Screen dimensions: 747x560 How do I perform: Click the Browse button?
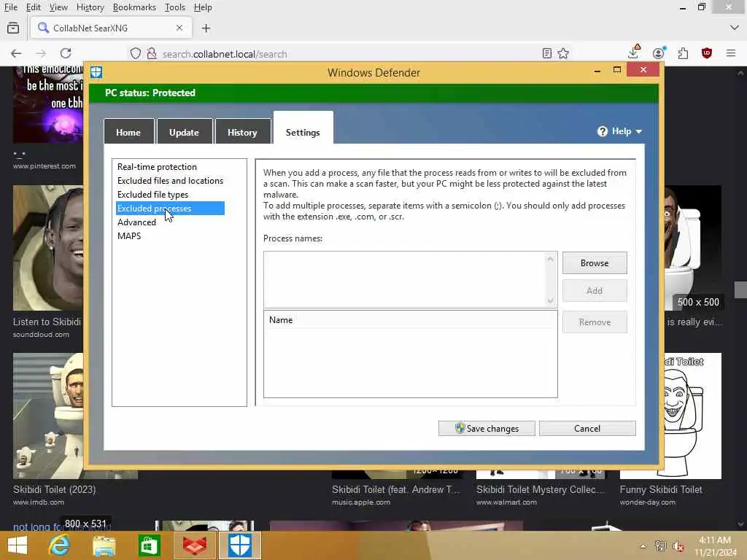tap(595, 262)
